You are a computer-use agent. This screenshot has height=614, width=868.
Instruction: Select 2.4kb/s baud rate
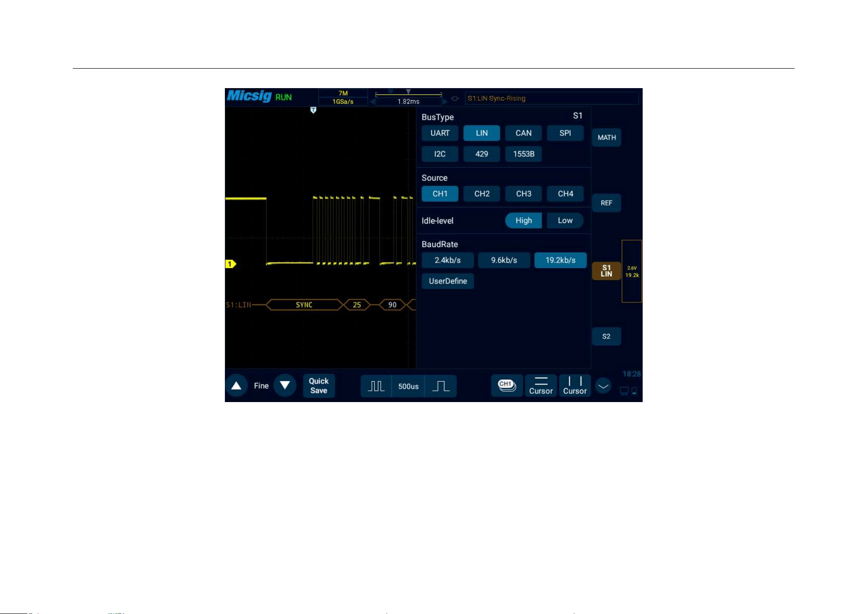pyautogui.click(x=447, y=260)
